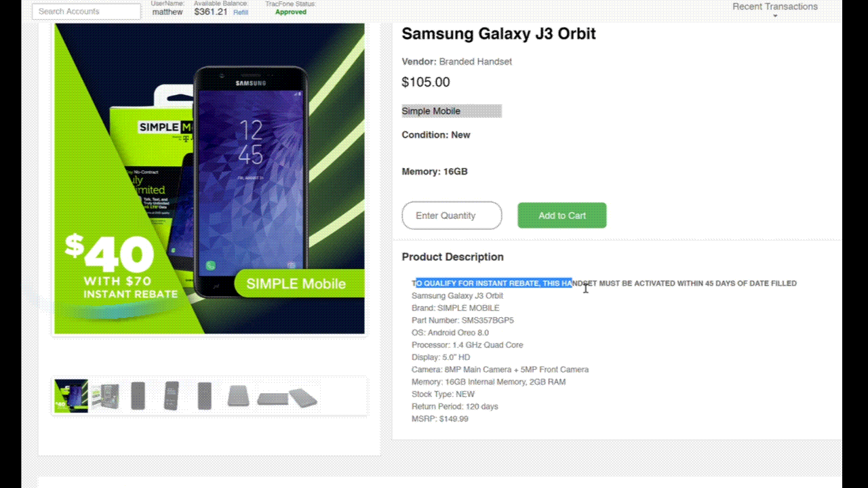The image size is (868, 488).
Task: Click into the Search Accounts box
Action: pyautogui.click(x=88, y=12)
